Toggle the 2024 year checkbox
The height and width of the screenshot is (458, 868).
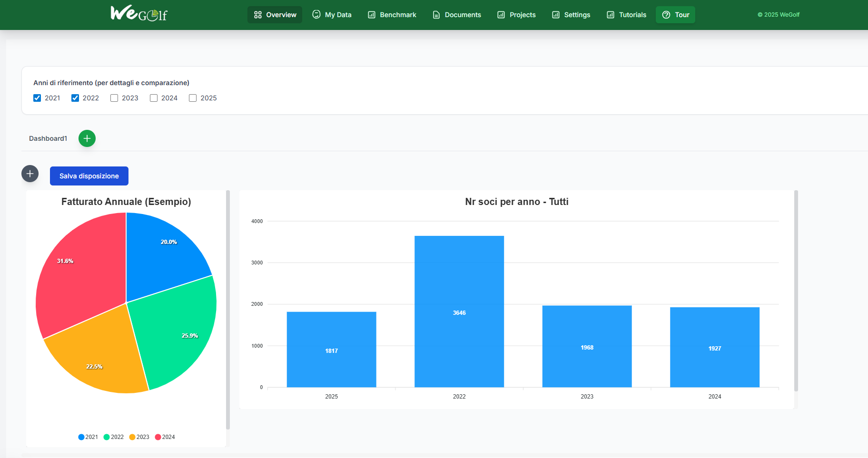[x=154, y=98]
